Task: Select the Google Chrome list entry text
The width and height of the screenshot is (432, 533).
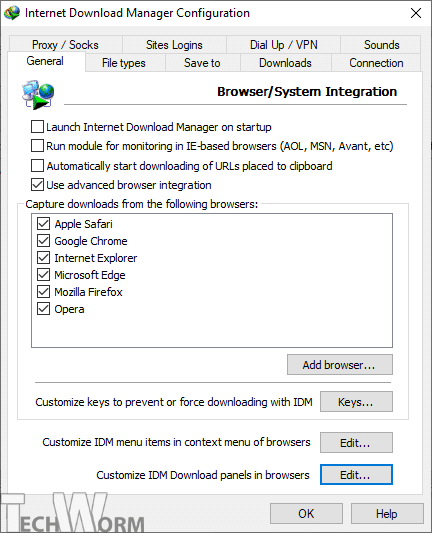Action: (x=91, y=241)
